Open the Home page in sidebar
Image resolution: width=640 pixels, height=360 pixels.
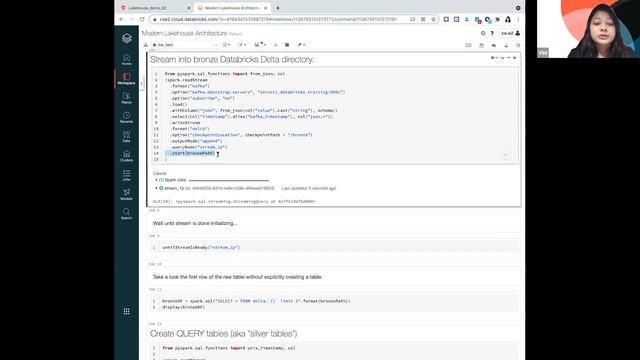coord(127,60)
